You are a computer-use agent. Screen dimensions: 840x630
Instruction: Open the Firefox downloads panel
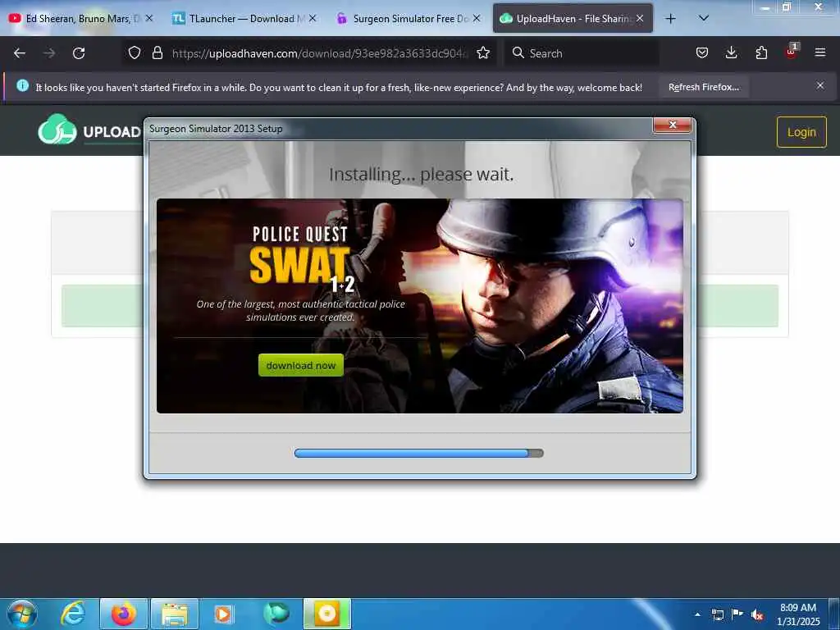[x=731, y=52]
